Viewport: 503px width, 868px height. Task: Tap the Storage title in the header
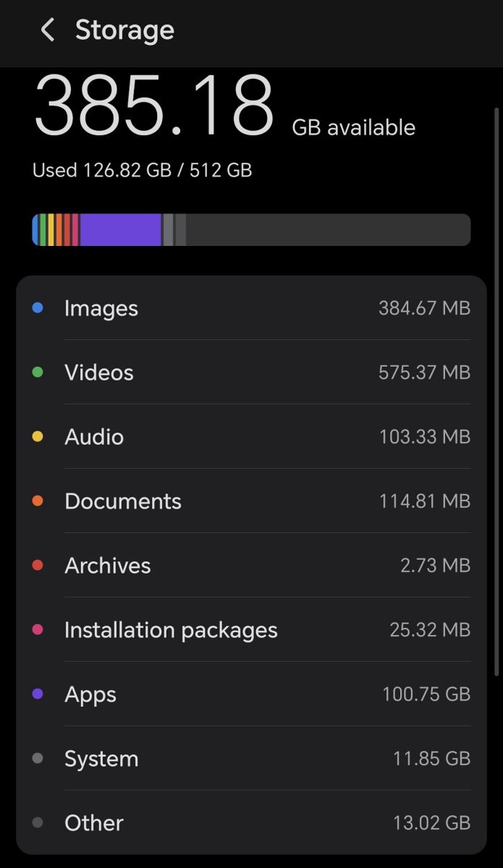click(x=124, y=30)
